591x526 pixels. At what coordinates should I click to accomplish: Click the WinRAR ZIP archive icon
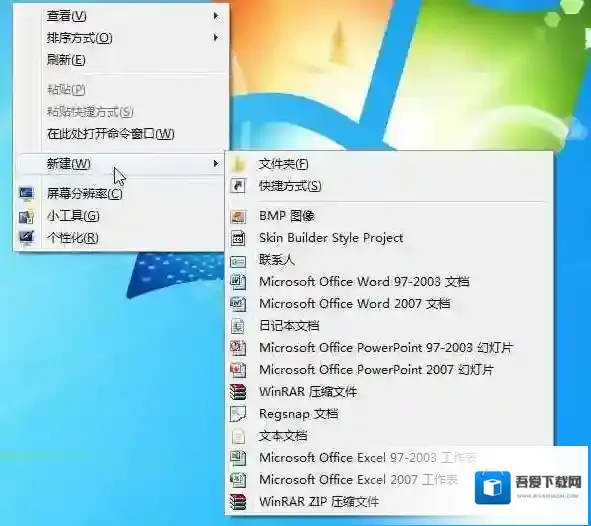(x=238, y=502)
